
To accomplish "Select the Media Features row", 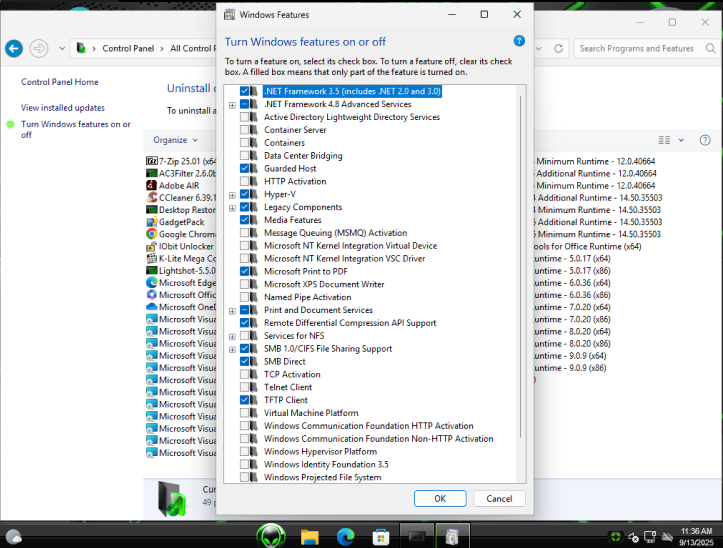I will click(292, 220).
